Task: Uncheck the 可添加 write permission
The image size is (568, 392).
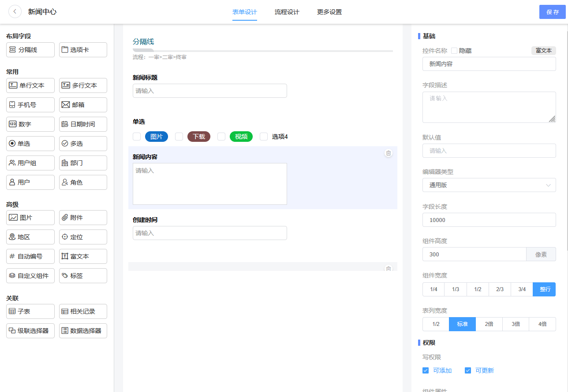Action: (426, 370)
